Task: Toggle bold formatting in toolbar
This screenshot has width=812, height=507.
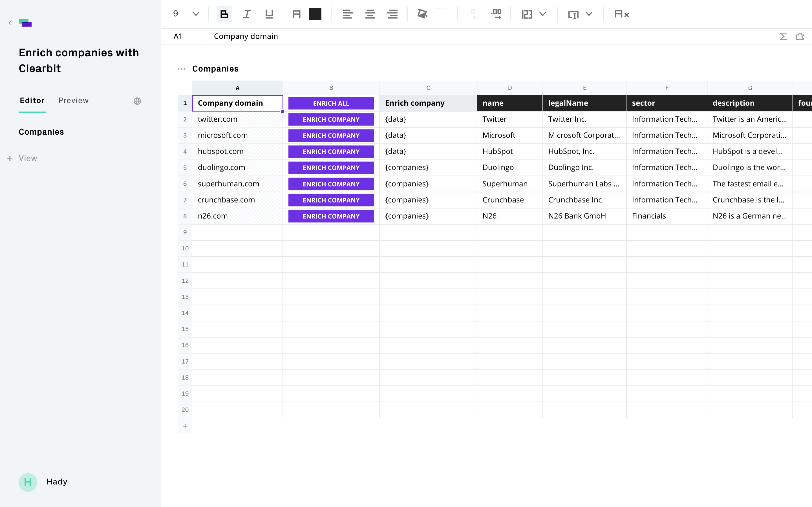Action: pyautogui.click(x=224, y=14)
